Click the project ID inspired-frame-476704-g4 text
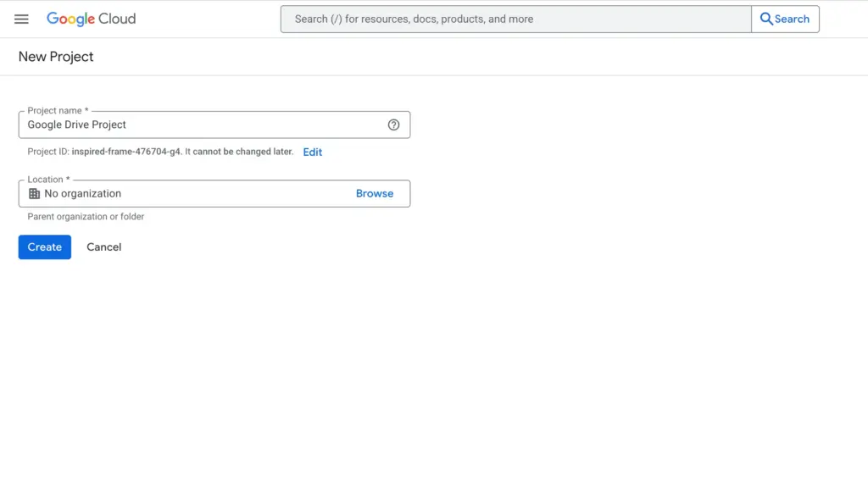868x499 pixels. (126, 152)
